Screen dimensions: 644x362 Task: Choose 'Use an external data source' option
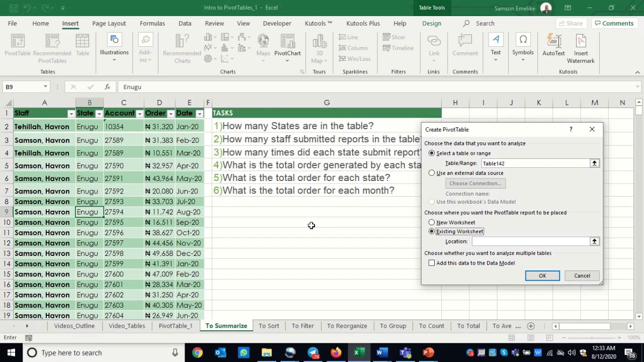click(x=432, y=173)
